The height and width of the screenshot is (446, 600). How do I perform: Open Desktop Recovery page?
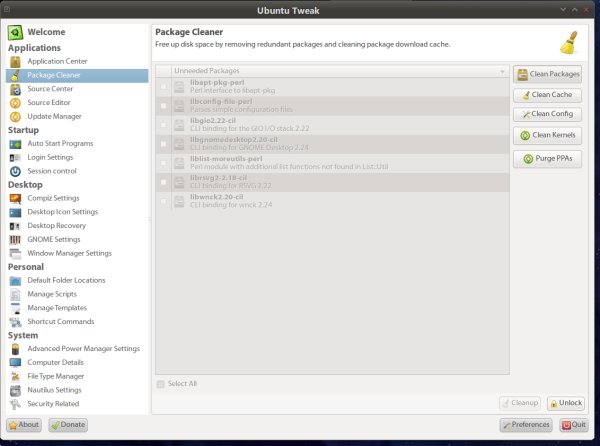[x=57, y=226]
